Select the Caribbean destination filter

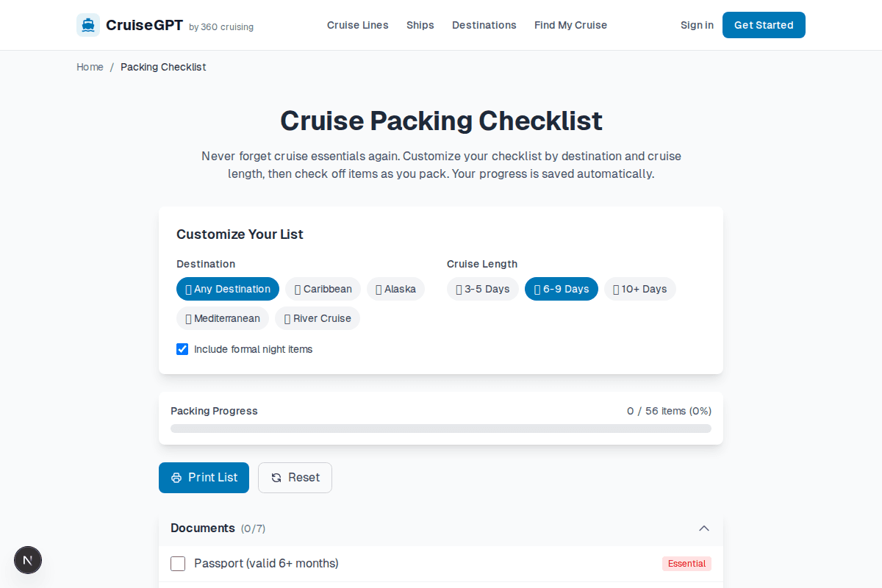coord(323,289)
